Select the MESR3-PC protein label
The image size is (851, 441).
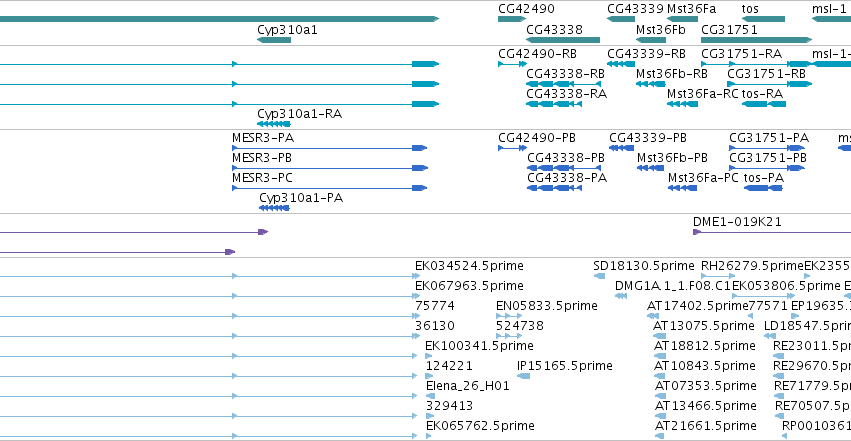263,178
